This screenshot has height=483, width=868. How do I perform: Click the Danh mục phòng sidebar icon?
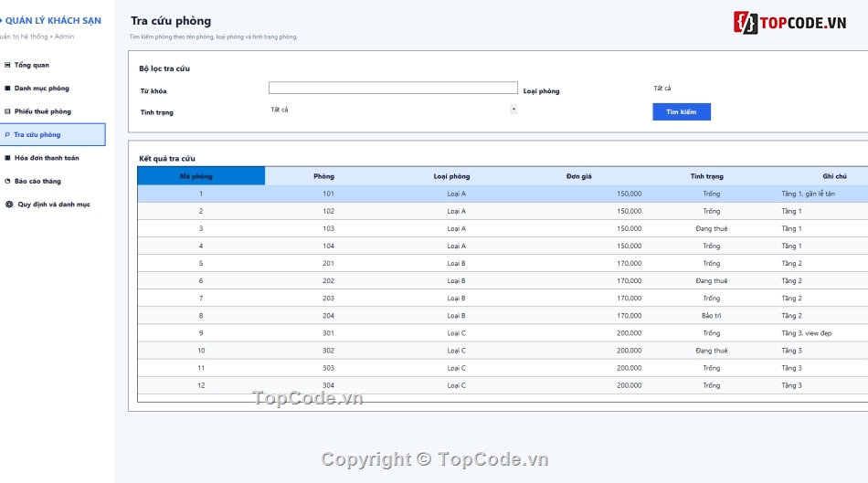(7, 88)
